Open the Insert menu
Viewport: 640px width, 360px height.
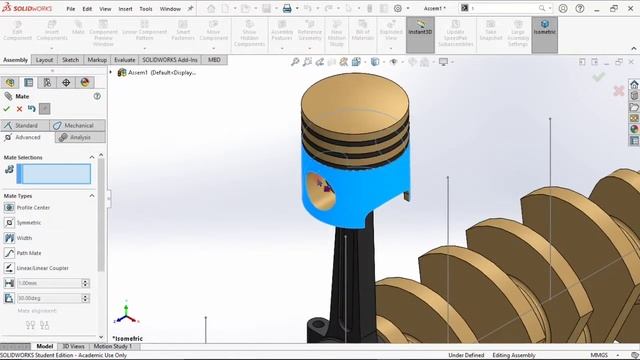tap(125, 9)
